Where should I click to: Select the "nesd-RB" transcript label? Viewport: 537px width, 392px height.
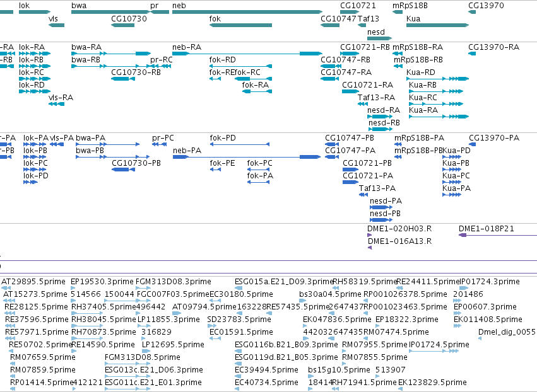pos(384,123)
